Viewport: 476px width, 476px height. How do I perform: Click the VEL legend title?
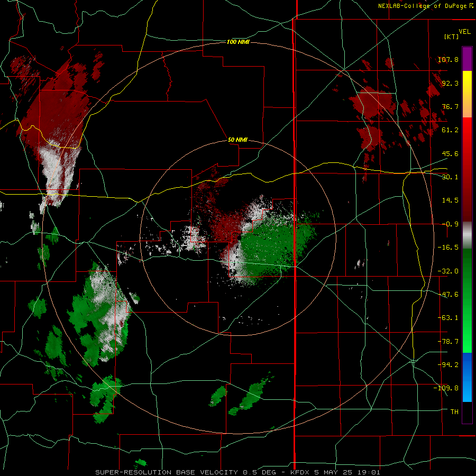[x=464, y=32]
